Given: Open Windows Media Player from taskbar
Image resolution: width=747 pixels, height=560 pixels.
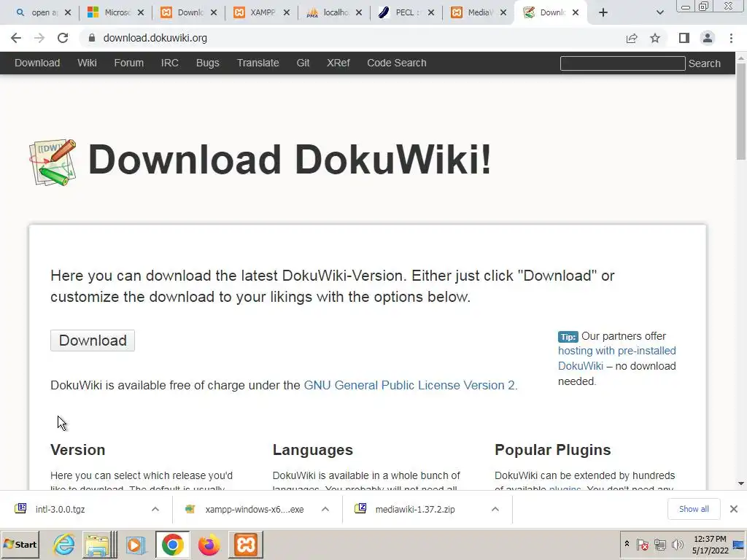Looking at the screenshot, I should click(x=135, y=545).
